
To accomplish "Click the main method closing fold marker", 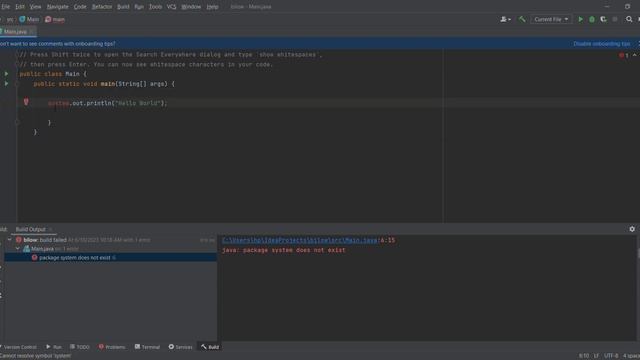I will click(17, 122).
